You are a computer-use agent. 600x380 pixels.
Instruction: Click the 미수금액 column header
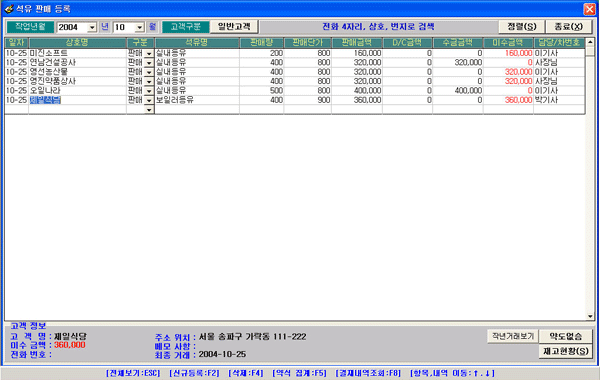coord(508,42)
